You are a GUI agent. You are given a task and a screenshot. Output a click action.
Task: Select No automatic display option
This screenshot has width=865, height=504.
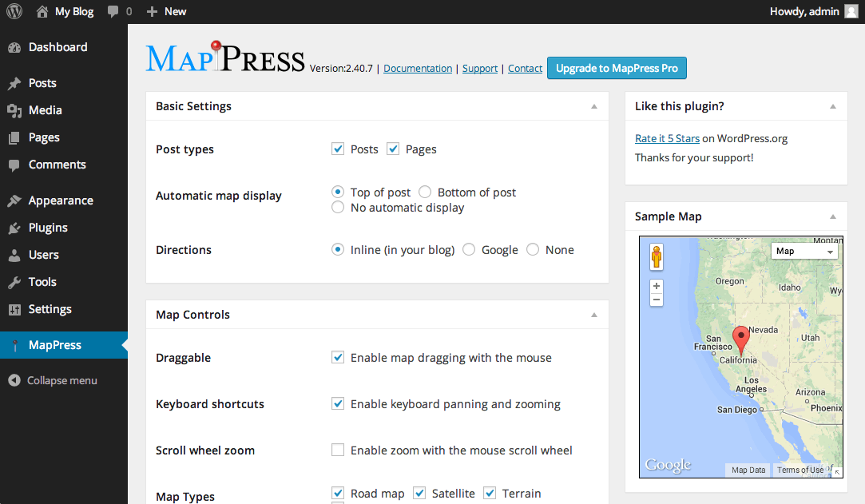(338, 208)
